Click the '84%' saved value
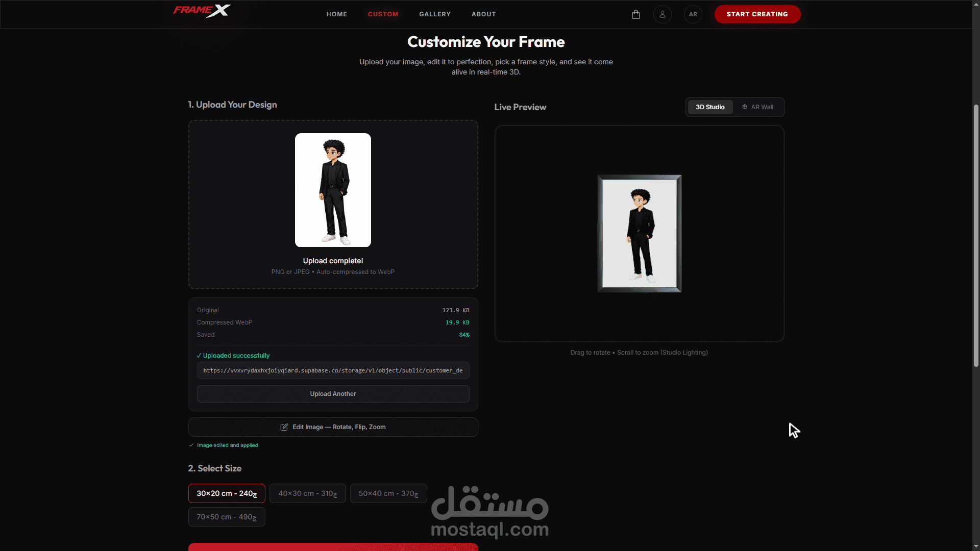980x551 pixels. coord(464,335)
